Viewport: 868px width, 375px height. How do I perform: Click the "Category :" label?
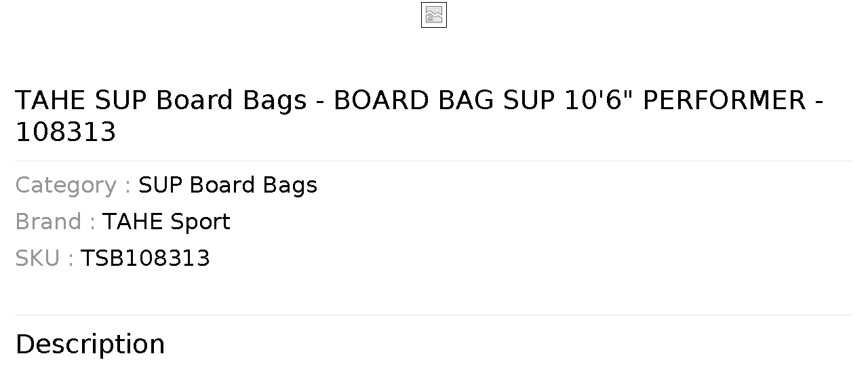coord(73,185)
